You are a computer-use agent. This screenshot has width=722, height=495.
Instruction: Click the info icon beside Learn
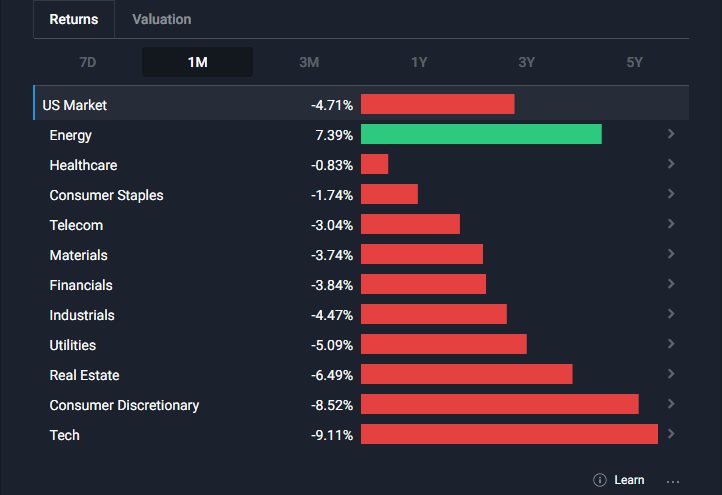coord(600,480)
